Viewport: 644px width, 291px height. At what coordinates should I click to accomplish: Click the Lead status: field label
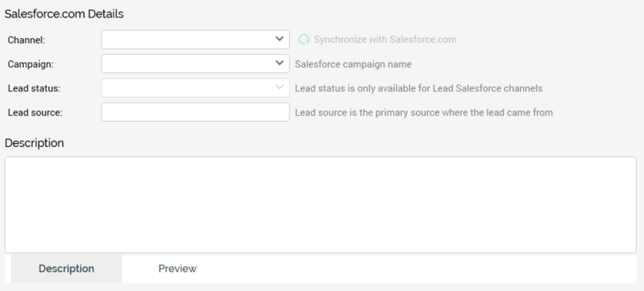tap(34, 89)
